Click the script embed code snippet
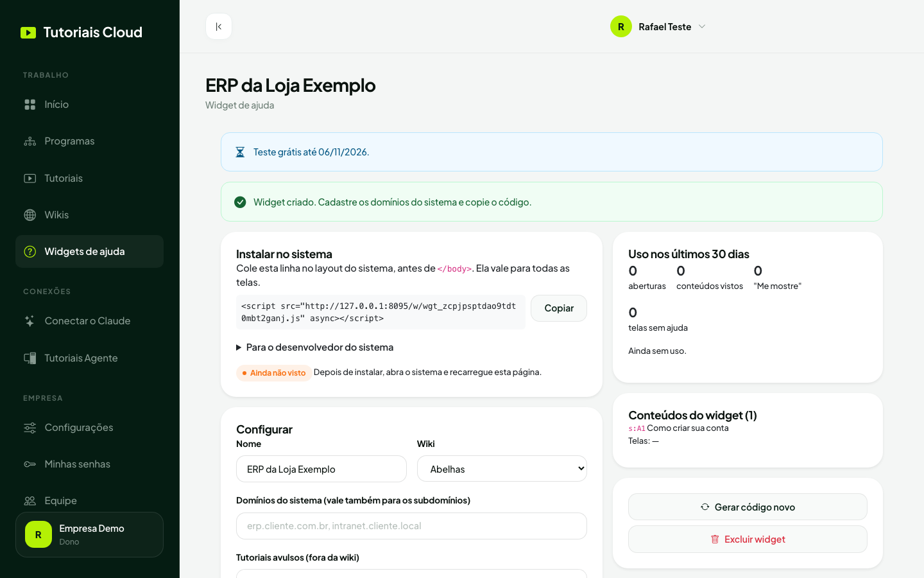 [381, 312]
